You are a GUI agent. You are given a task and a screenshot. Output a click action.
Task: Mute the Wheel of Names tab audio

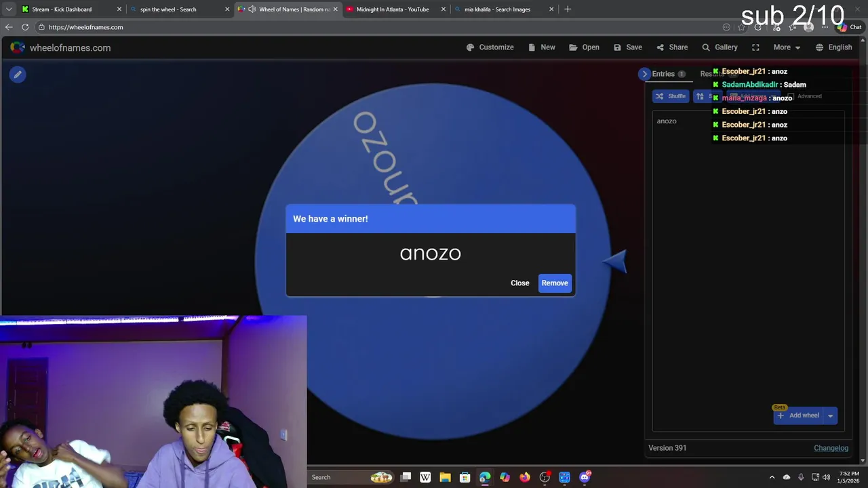(252, 9)
